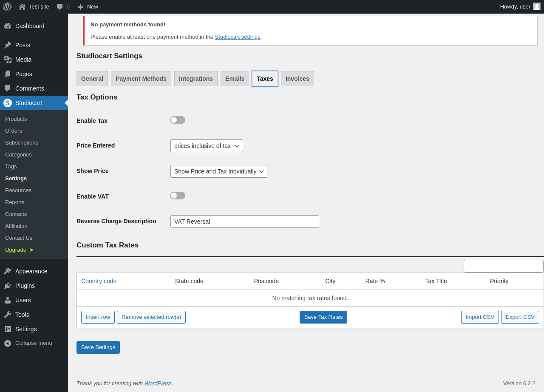Image resolution: width=544 pixels, height=392 pixels.
Task: Switch to the Payment Methods tab
Action: [x=141, y=79]
